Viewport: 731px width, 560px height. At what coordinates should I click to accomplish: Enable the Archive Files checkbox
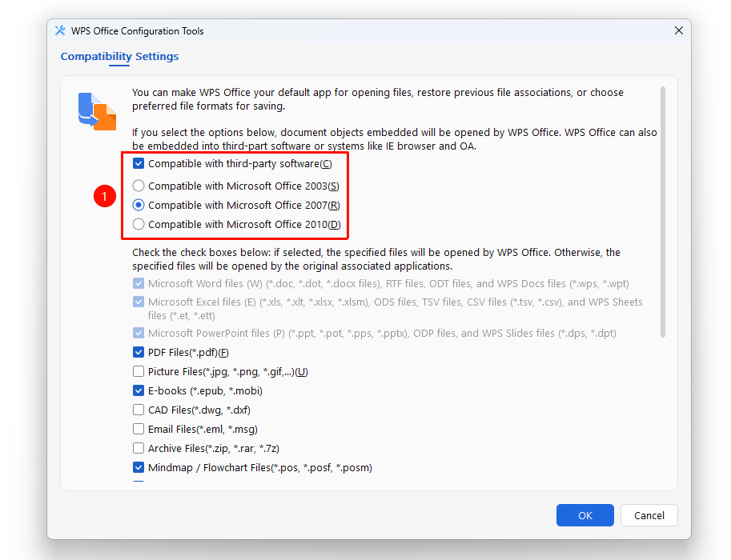tap(139, 448)
